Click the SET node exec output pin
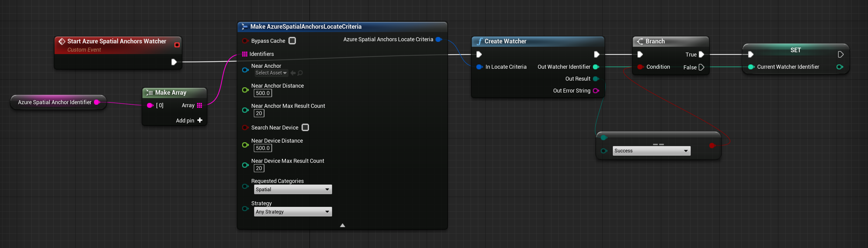 click(x=840, y=54)
